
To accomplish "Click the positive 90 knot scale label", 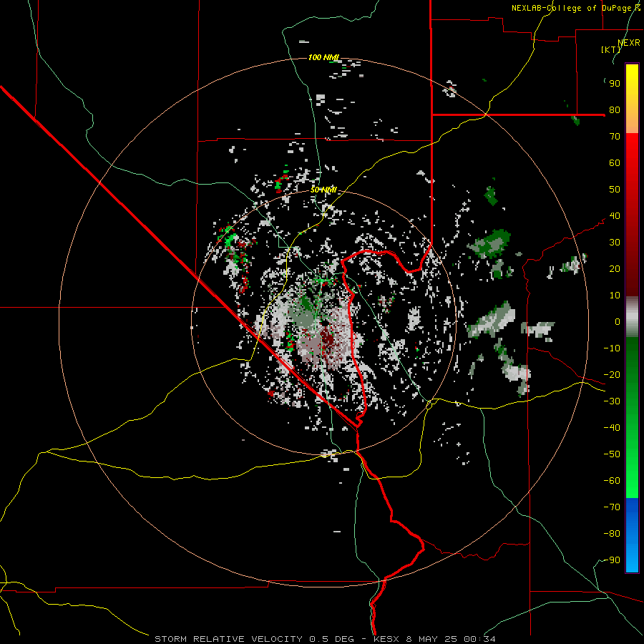I will point(615,84).
